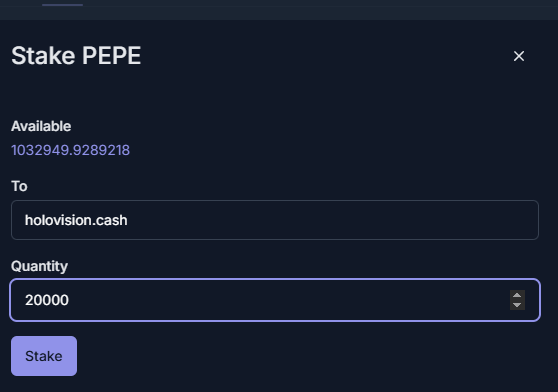Image resolution: width=558 pixels, height=392 pixels.
Task: Close the Stake PEPE dialog
Action: point(518,56)
